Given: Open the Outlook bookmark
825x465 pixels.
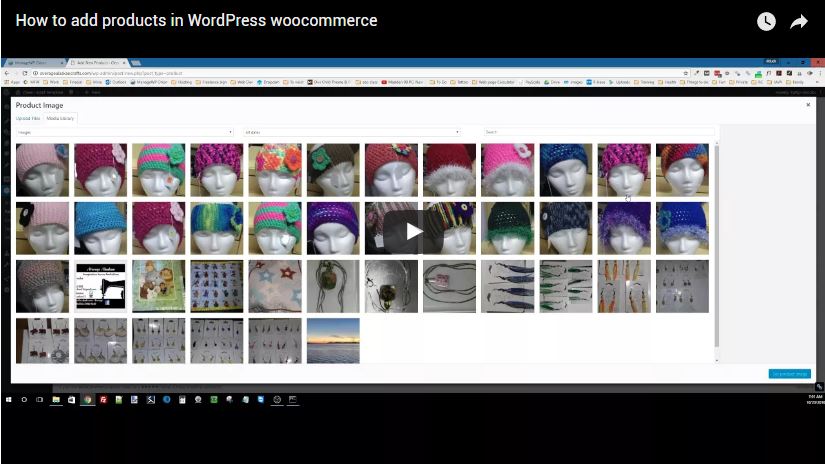Looking at the screenshot, I should tap(116, 82).
